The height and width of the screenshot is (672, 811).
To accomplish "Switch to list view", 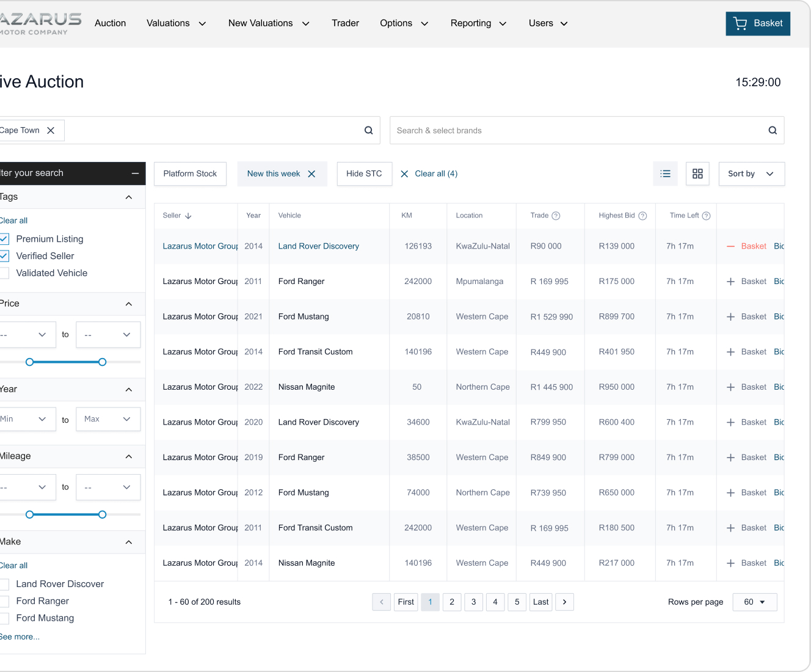I will pyautogui.click(x=666, y=173).
